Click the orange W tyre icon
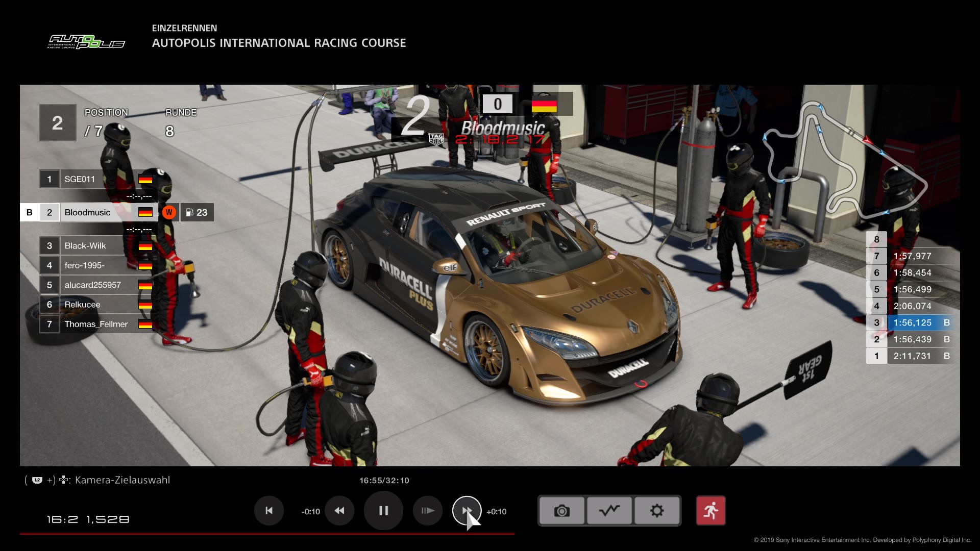The width and height of the screenshot is (980, 551). tap(169, 213)
